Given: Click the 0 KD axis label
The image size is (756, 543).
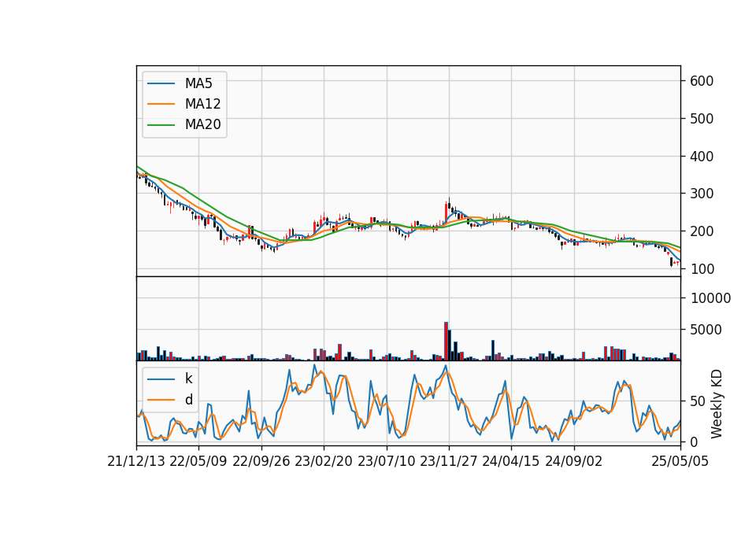Looking at the screenshot, I should 695,441.
